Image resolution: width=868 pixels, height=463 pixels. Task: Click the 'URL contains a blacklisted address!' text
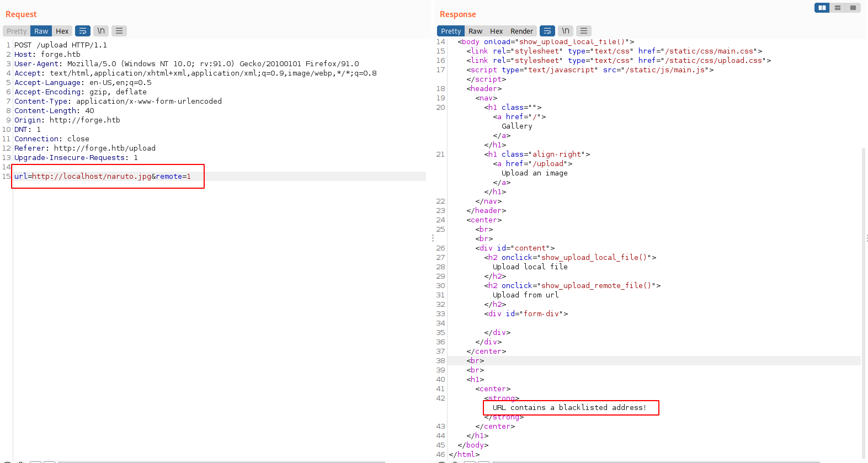coord(569,408)
